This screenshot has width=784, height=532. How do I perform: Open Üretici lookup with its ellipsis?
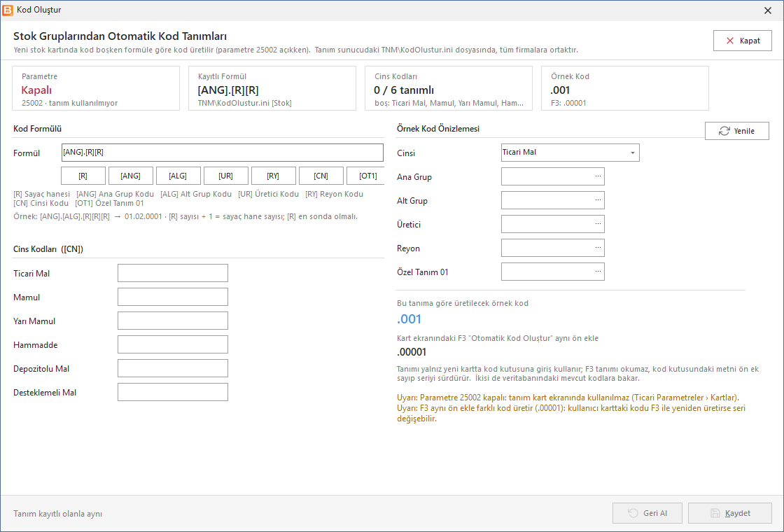598,223
